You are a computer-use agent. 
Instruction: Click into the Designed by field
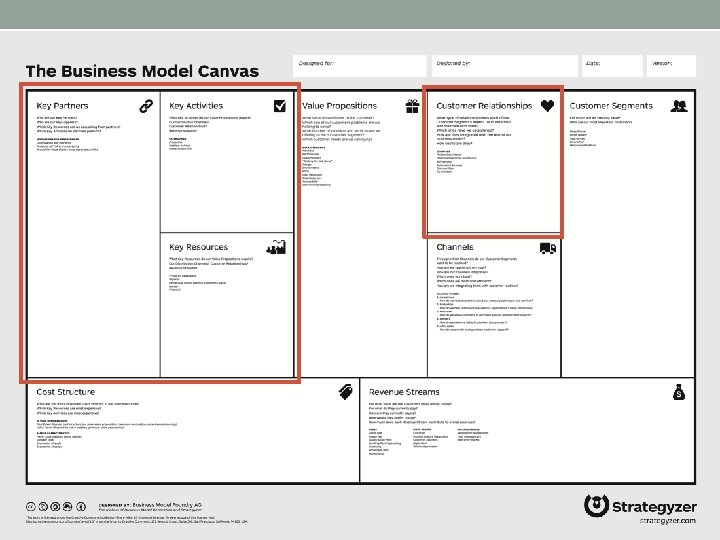click(504, 66)
